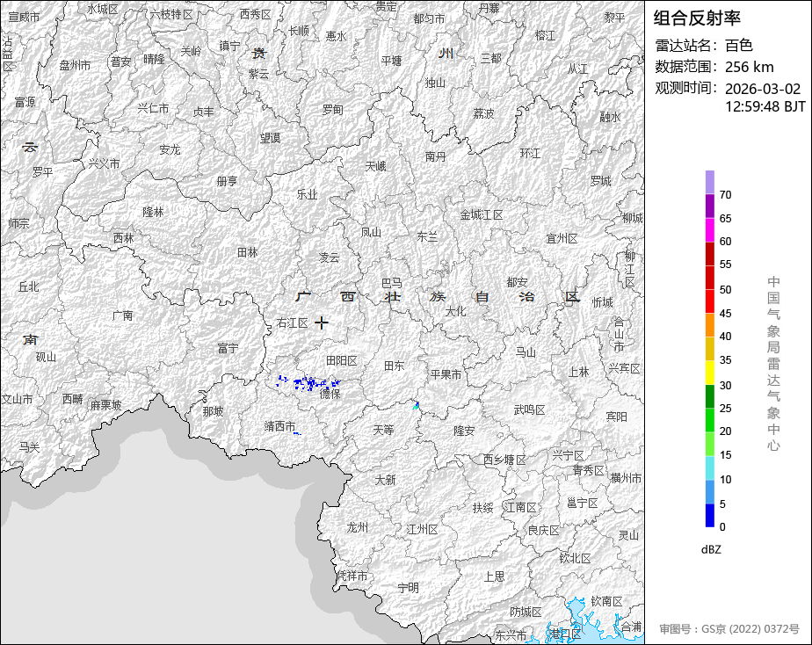Click the 文山市 label on the map
Viewport: 812px width, 645px height.
[17, 398]
